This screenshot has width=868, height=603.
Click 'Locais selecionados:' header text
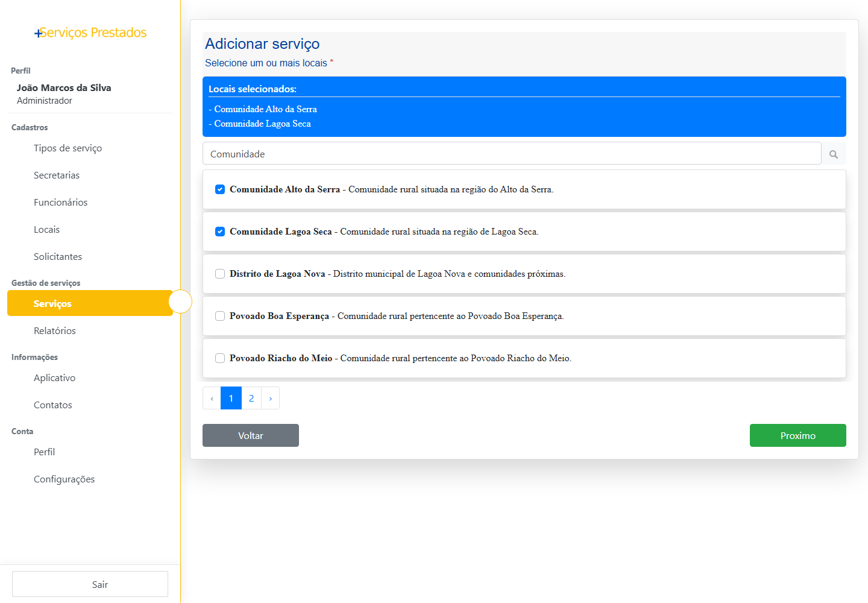pos(253,89)
